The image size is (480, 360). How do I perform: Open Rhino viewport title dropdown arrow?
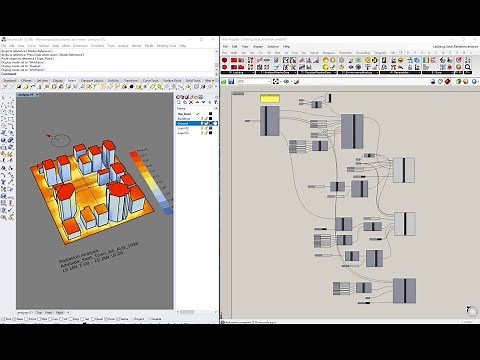37,95
